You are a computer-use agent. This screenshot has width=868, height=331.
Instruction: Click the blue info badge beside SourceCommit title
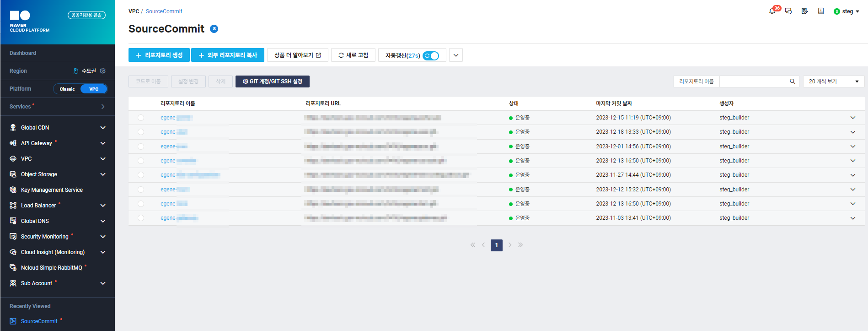(x=214, y=29)
